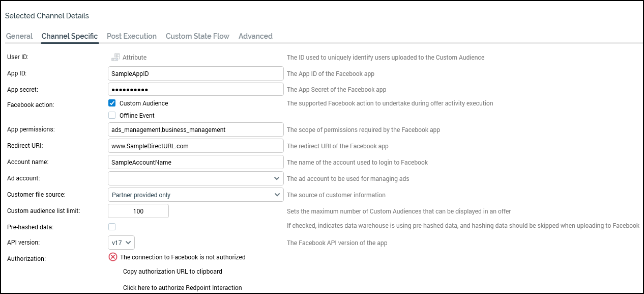644x294 pixels.
Task: Switch to the General tab
Action: [x=19, y=36]
